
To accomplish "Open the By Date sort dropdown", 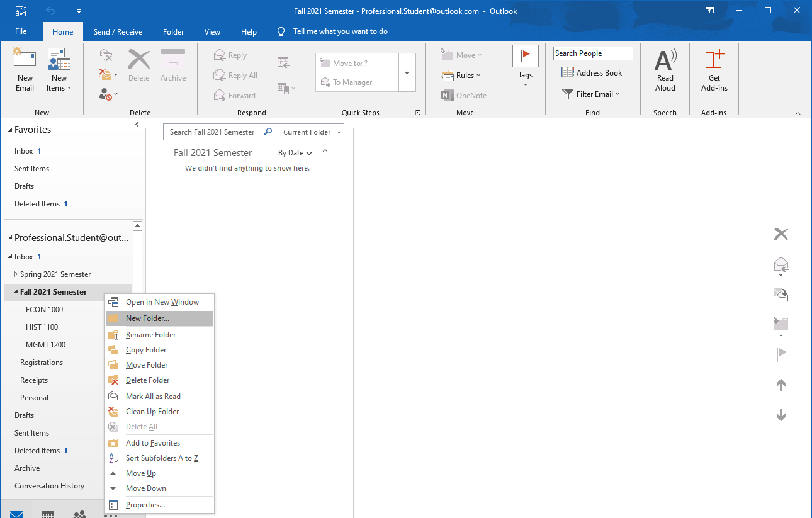I will pos(295,153).
